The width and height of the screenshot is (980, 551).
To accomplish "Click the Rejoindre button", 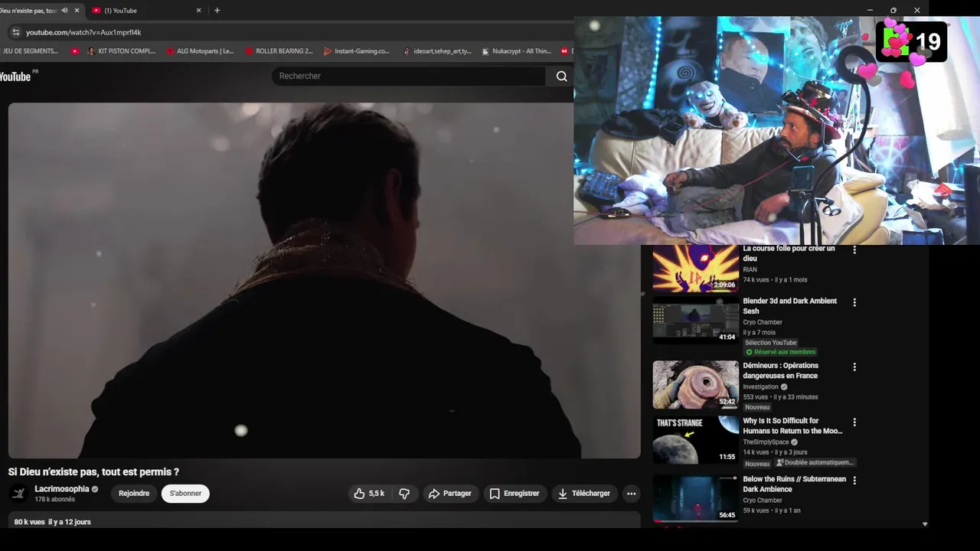I will pyautogui.click(x=134, y=494).
